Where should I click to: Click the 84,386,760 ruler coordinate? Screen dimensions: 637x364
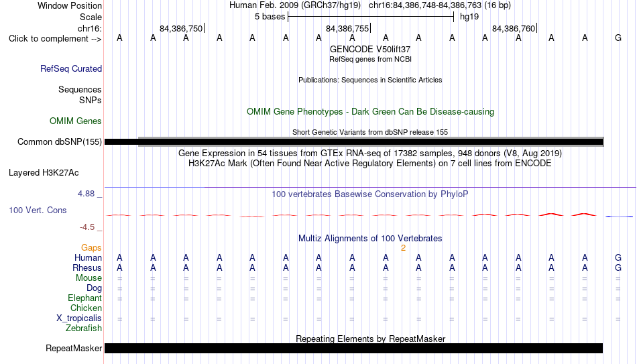coord(514,28)
